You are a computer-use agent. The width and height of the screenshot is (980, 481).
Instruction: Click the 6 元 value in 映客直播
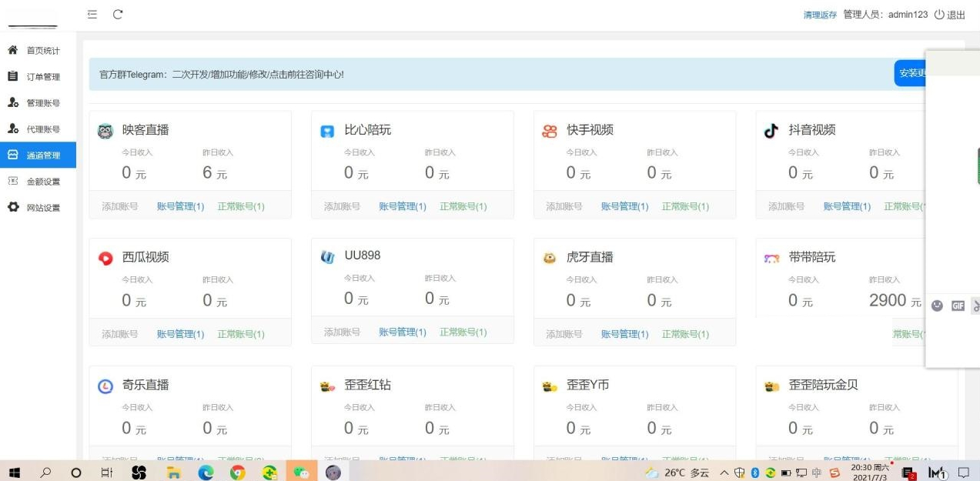click(x=215, y=173)
